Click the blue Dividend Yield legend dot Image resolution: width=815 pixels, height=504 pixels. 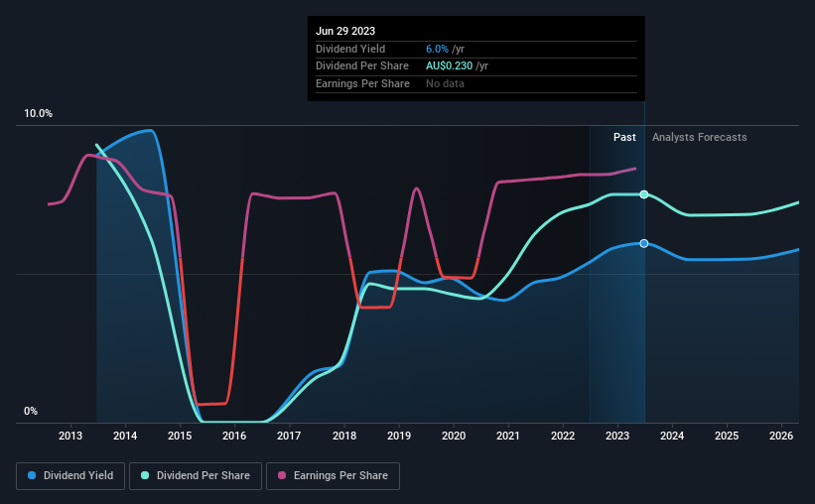click(32, 475)
